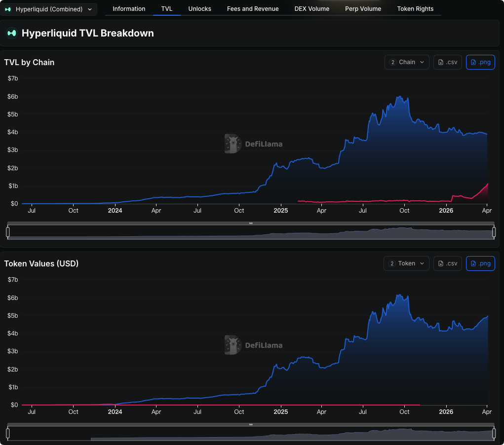Open the Hyperliquid (Combined) protocol selector

tap(48, 9)
